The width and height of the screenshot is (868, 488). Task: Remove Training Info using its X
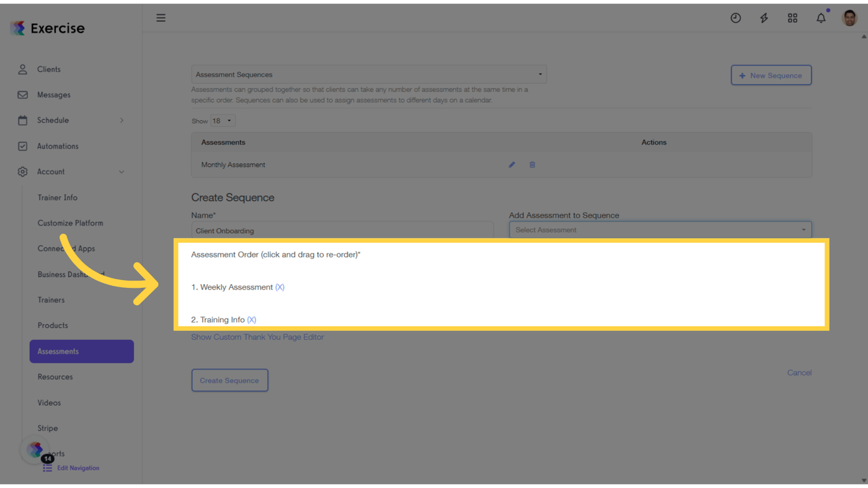click(252, 320)
